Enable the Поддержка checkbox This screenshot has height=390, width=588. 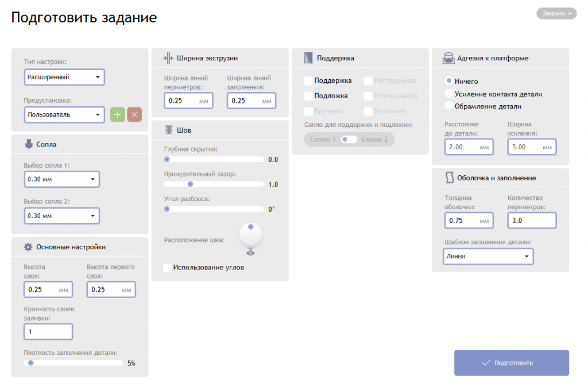(309, 81)
